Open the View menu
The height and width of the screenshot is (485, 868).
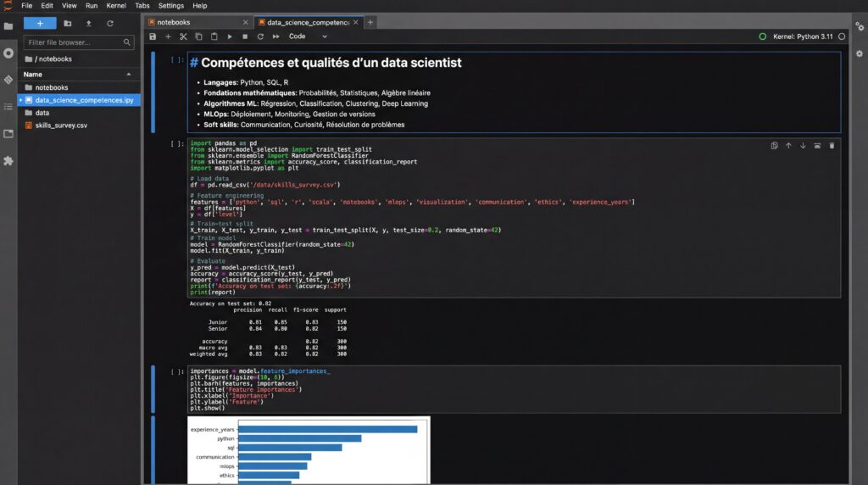click(70, 6)
